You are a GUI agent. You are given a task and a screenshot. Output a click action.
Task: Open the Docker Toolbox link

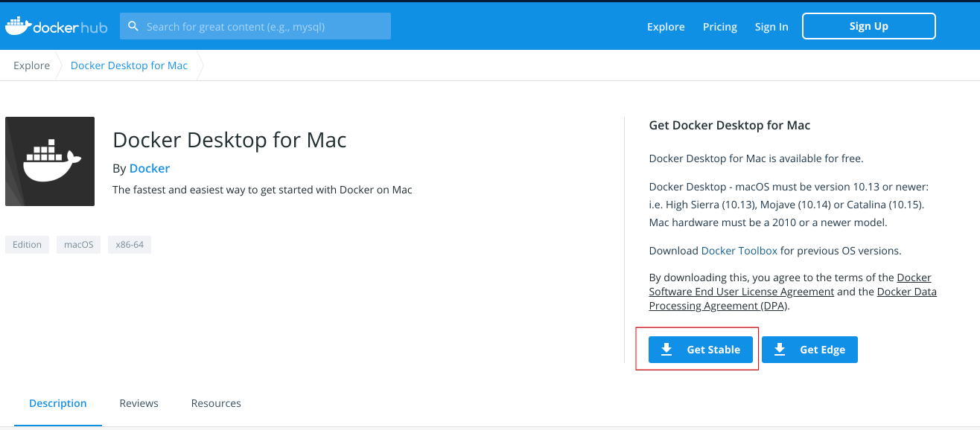[739, 251]
